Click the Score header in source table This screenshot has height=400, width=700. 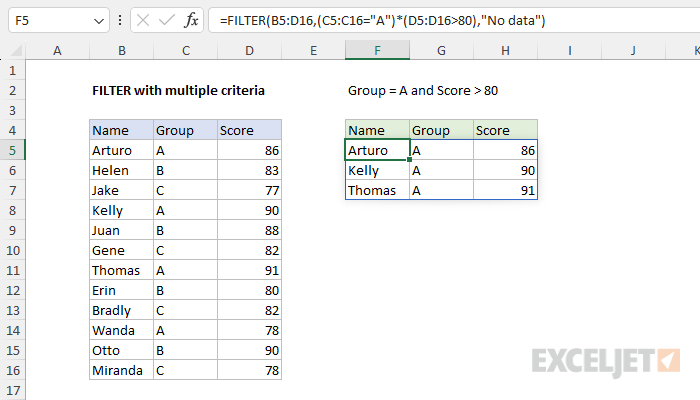point(250,130)
